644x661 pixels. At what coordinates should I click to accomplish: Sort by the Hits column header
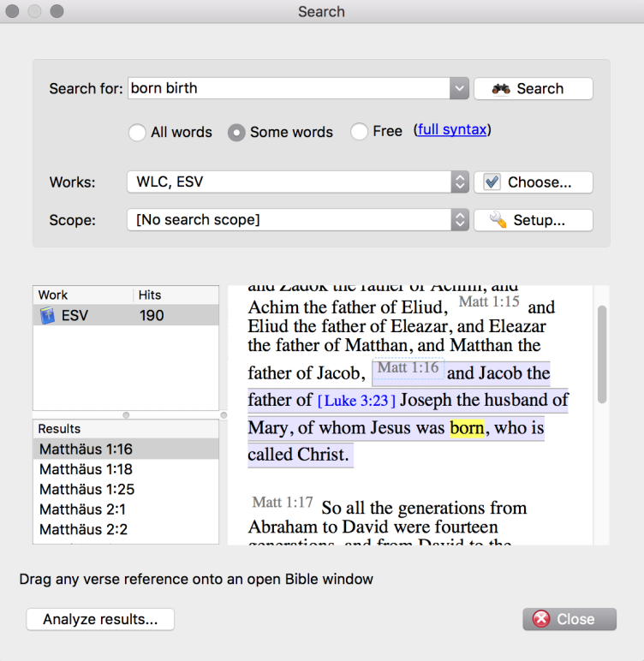coord(176,295)
